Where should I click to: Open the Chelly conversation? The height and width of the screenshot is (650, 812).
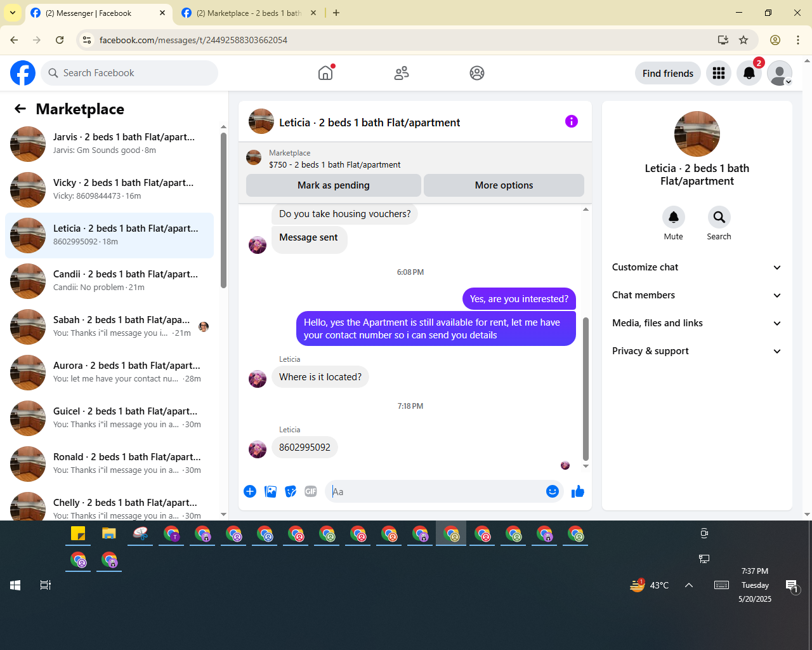click(x=109, y=505)
